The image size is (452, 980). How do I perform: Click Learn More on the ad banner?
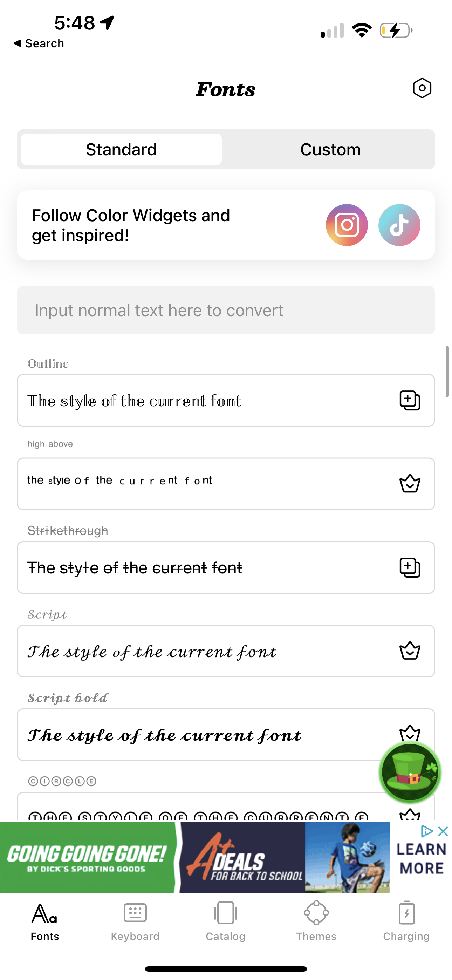coord(421,859)
